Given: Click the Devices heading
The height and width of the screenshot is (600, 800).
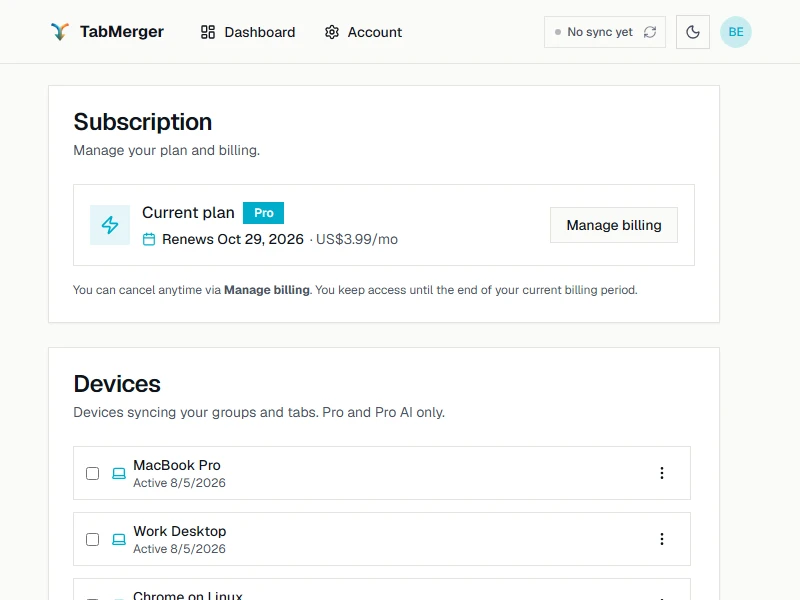Looking at the screenshot, I should (x=117, y=384).
